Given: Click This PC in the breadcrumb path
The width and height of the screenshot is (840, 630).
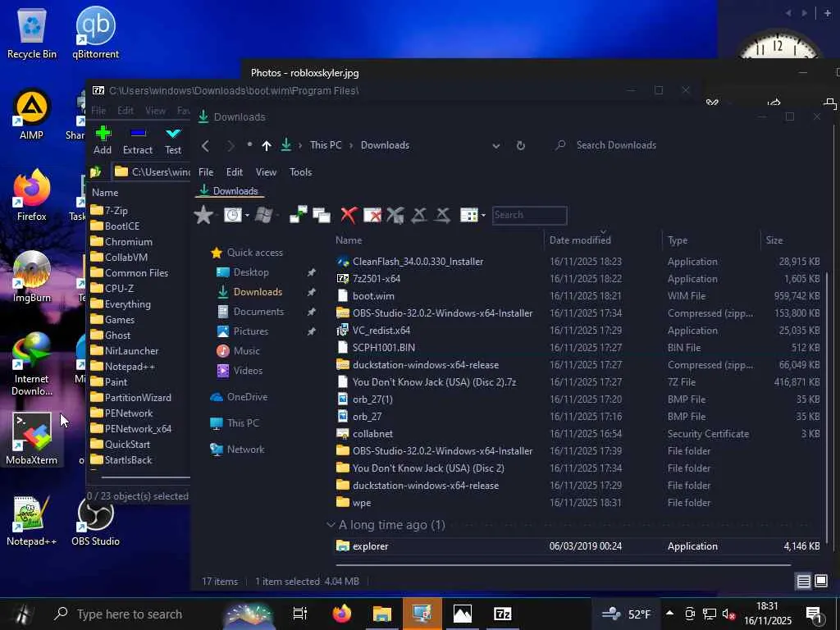Looking at the screenshot, I should coord(326,145).
